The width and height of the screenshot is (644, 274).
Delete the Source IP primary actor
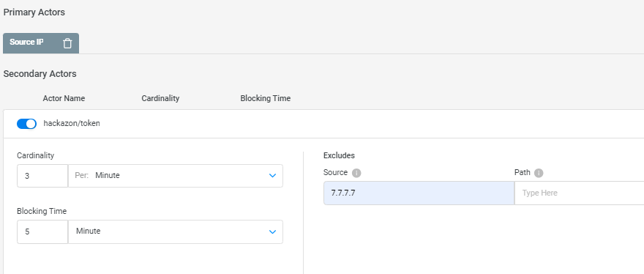click(x=67, y=43)
